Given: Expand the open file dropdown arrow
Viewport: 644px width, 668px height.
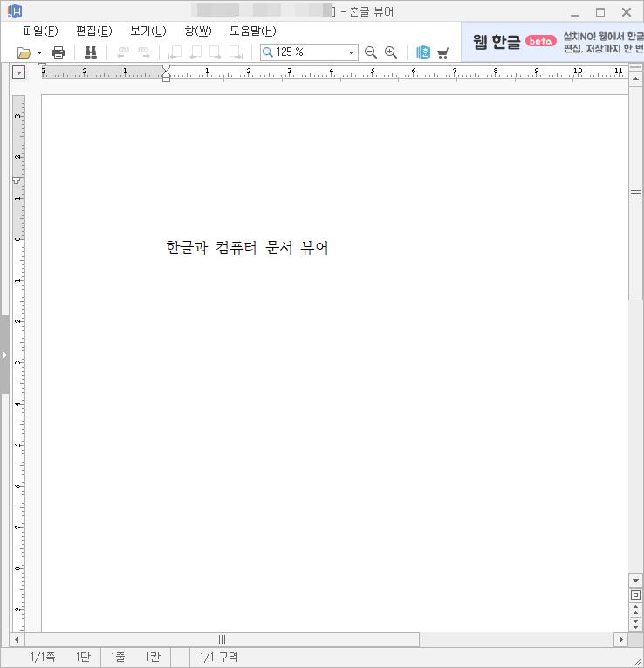Looking at the screenshot, I should pyautogui.click(x=39, y=52).
